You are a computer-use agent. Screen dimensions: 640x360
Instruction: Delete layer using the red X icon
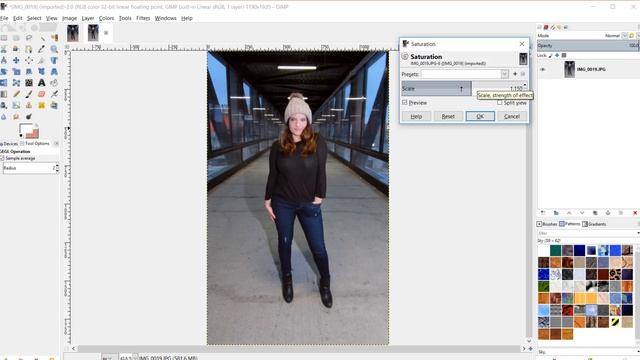635,213
